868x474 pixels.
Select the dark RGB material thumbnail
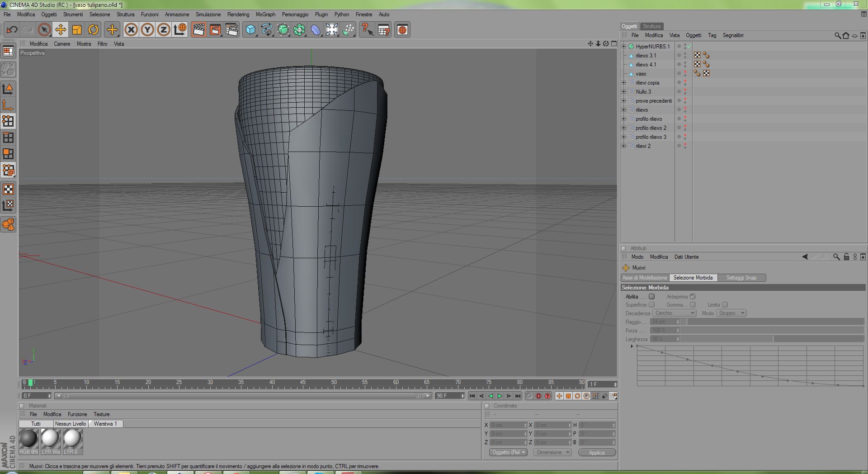[28, 439]
